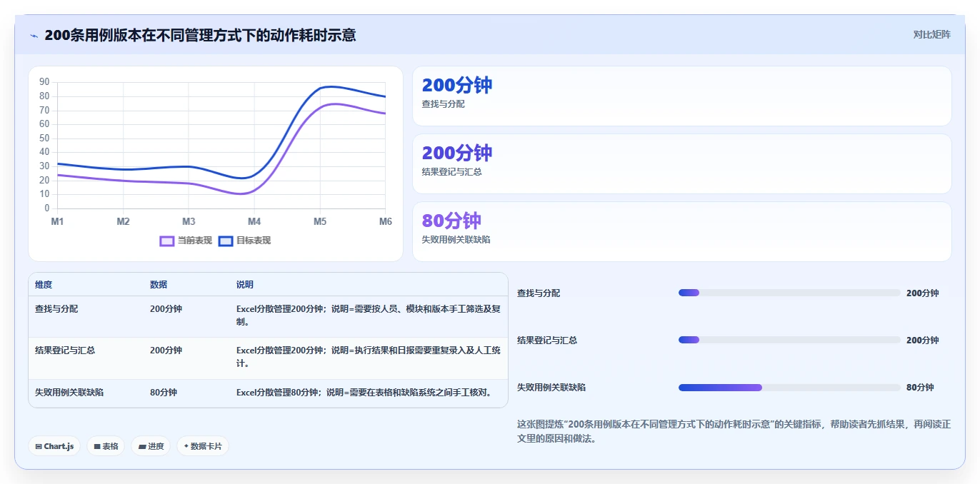Click the M4 axis label on chart

tap(254, 221)
